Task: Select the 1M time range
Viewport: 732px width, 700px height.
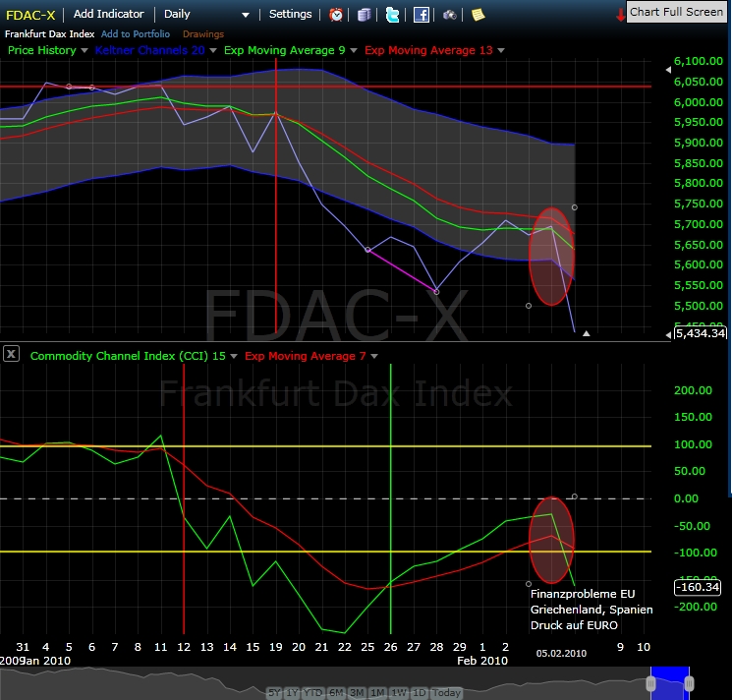Action: (377, 692)
